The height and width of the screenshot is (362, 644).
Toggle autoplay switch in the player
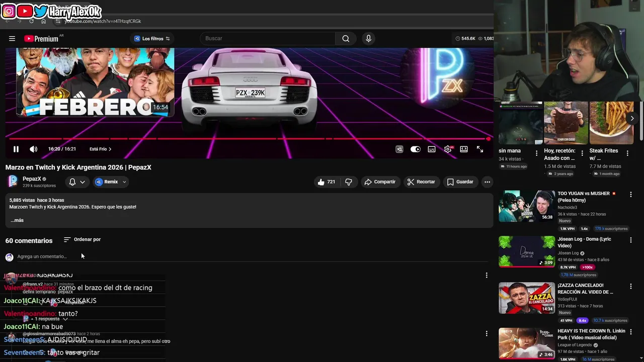[x=416, y=149]
